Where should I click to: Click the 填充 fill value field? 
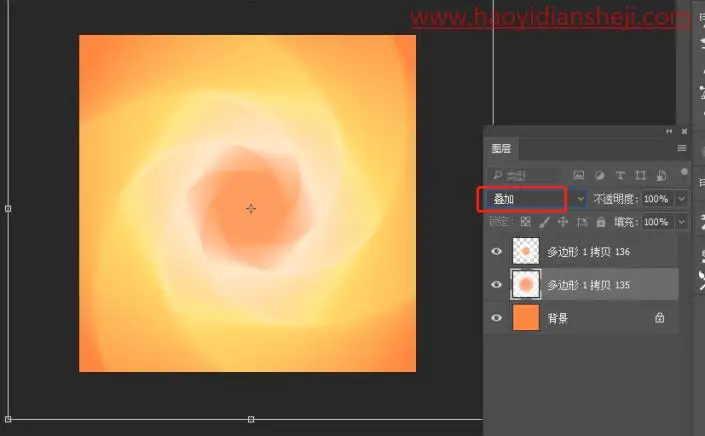(657, 222)
